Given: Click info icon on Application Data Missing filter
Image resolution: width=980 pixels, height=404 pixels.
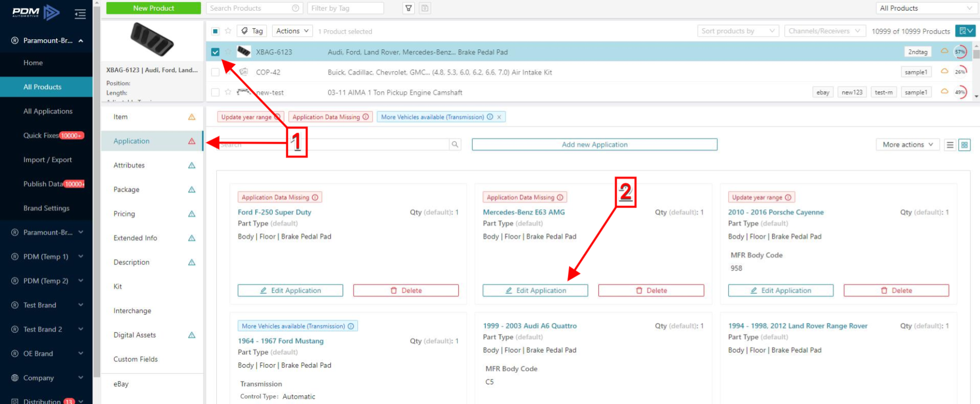Looking at the screenshot, I should (x=365, y=117).
